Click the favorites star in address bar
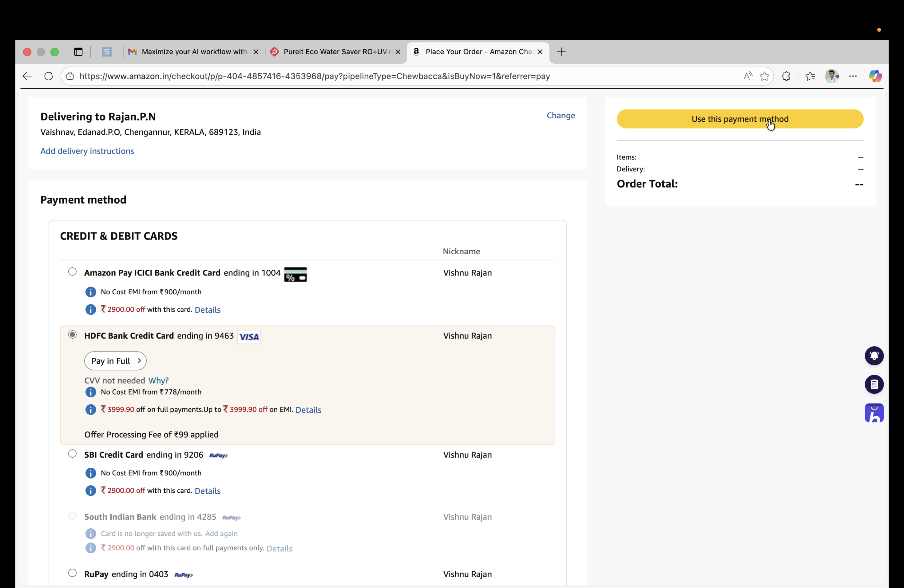The width and height of the screenshot is (904, 588). (764, 76)
